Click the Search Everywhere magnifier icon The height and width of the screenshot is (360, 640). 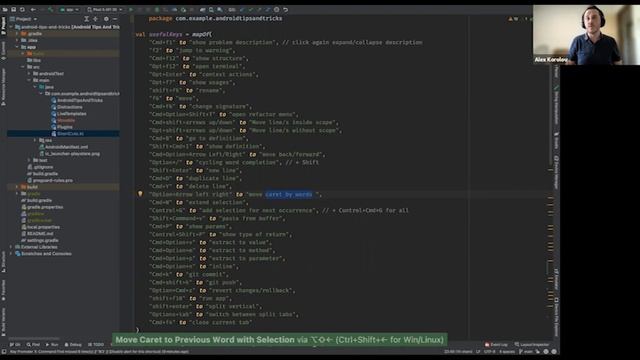211,9
